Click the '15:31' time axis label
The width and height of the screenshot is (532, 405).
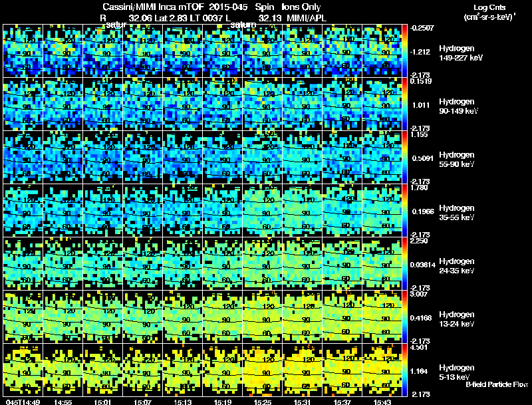tap(303, 402)
